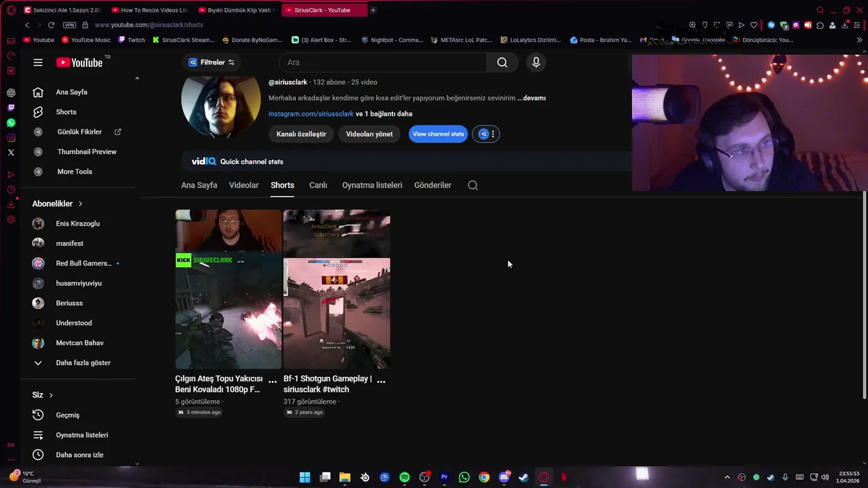Screen dimensions: 868x488
Task: Expand channel description with ...devamı
Action: (x=532, y=98)
